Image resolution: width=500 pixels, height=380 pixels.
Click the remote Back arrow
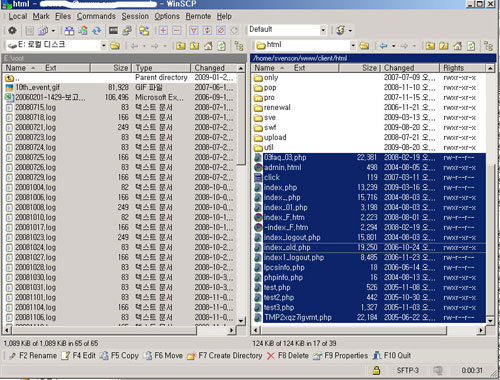(383, 46)
